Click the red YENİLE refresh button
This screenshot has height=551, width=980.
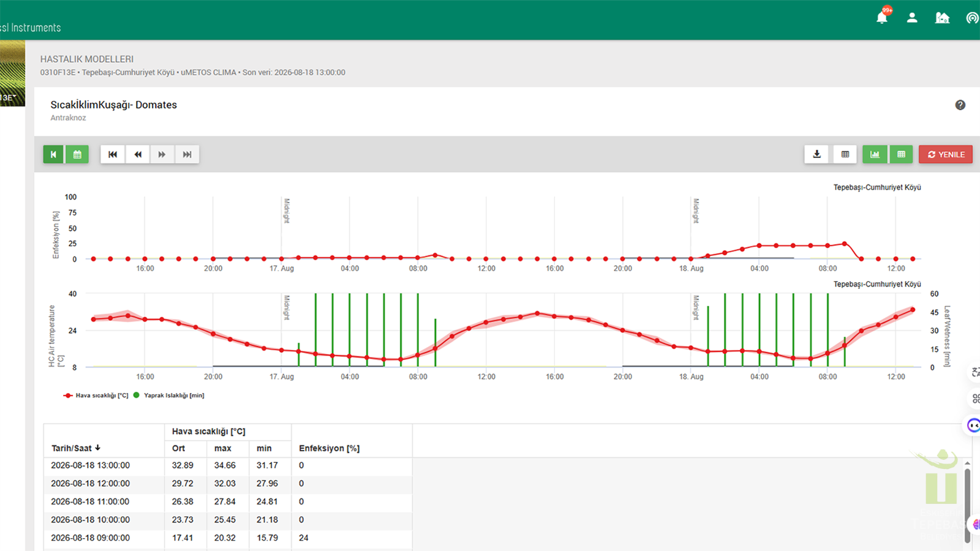click(x=946, y=154)
